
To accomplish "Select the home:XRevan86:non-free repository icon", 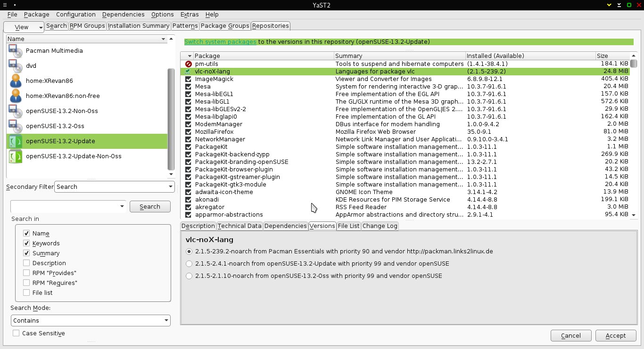I will [16, 96].
